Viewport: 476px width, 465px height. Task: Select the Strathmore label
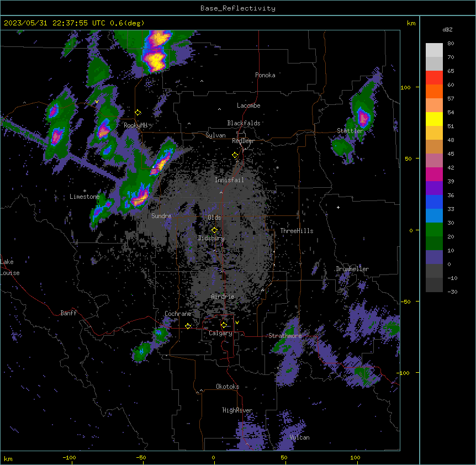285,336
